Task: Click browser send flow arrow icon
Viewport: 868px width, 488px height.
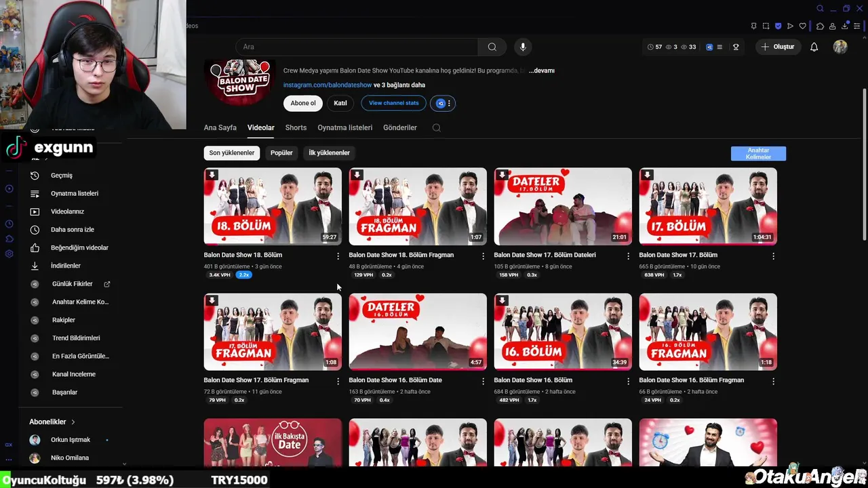Action: click(x=790, y=26)
